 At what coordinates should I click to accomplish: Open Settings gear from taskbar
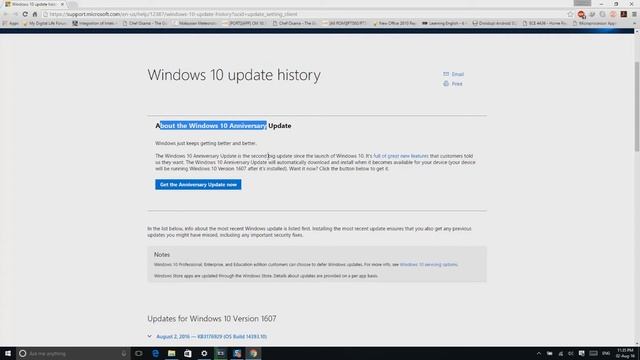point(204,353)
